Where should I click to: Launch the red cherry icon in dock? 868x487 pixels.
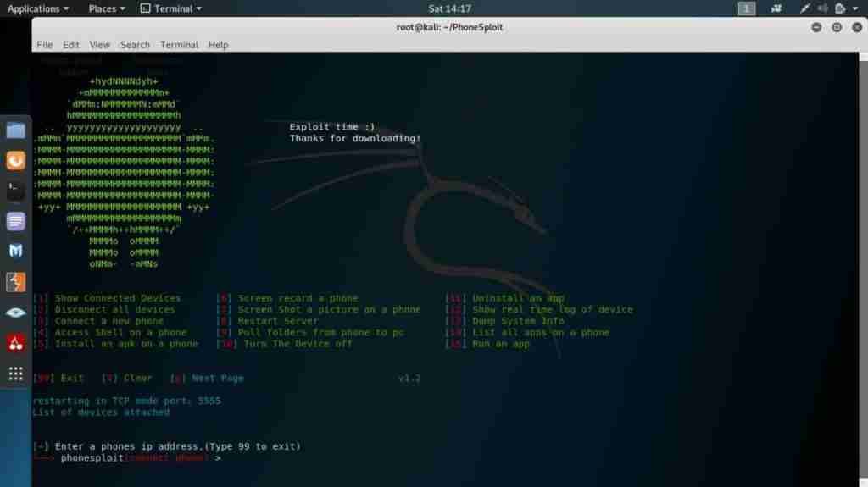pos(15,343)
